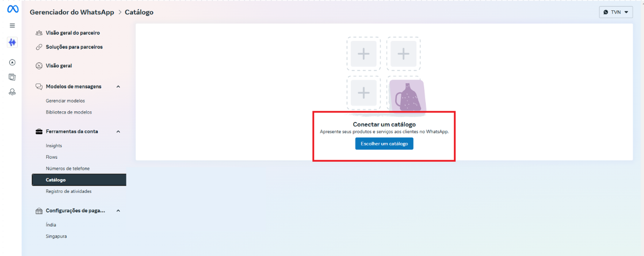Collapse the Ferramentas da conta section
The height and width of the screenshot is (256, 644).
[x=118, y=131]
